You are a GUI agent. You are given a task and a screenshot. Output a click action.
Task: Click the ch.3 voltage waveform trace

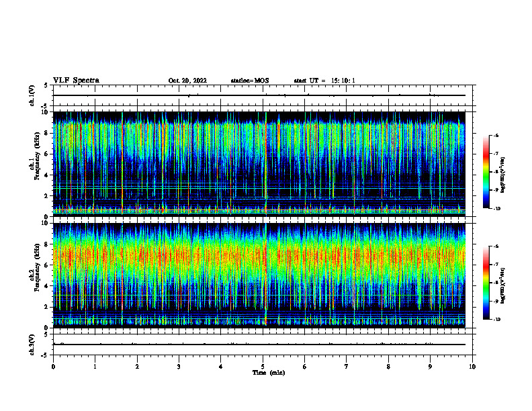click(x=259, y=345)
